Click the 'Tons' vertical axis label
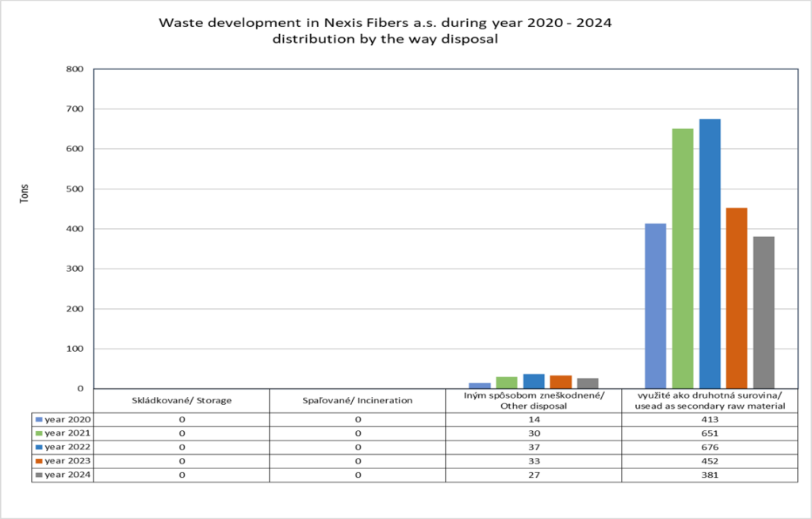The width and height of the screenshot is (812, 519). pos(25,193)
